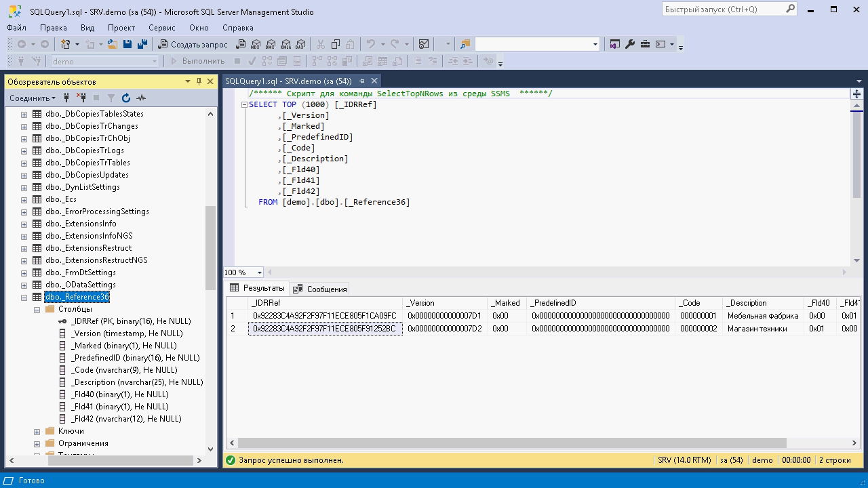Click the DMX query icon
This screenshot has height=488, width=868.
click(270, 44)
